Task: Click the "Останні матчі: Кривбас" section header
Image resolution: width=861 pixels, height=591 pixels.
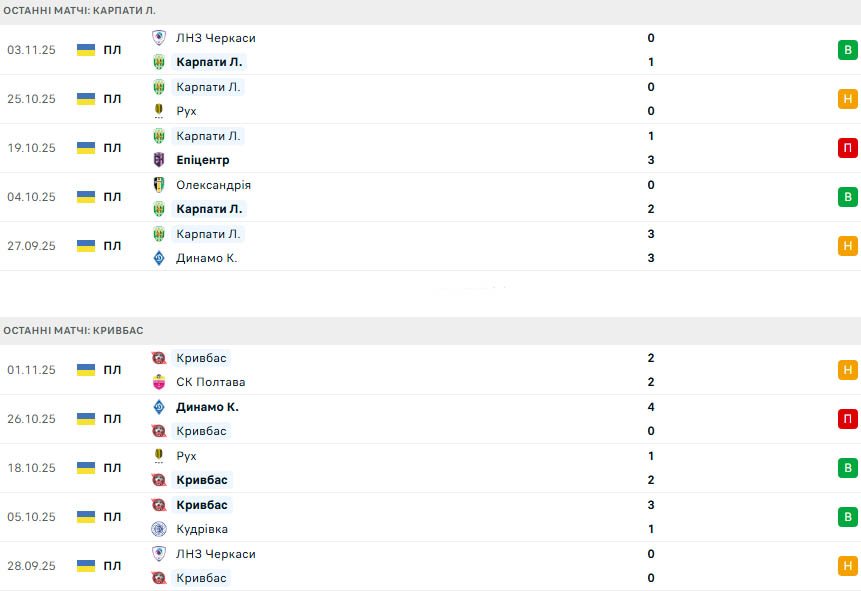Action: 73,330
